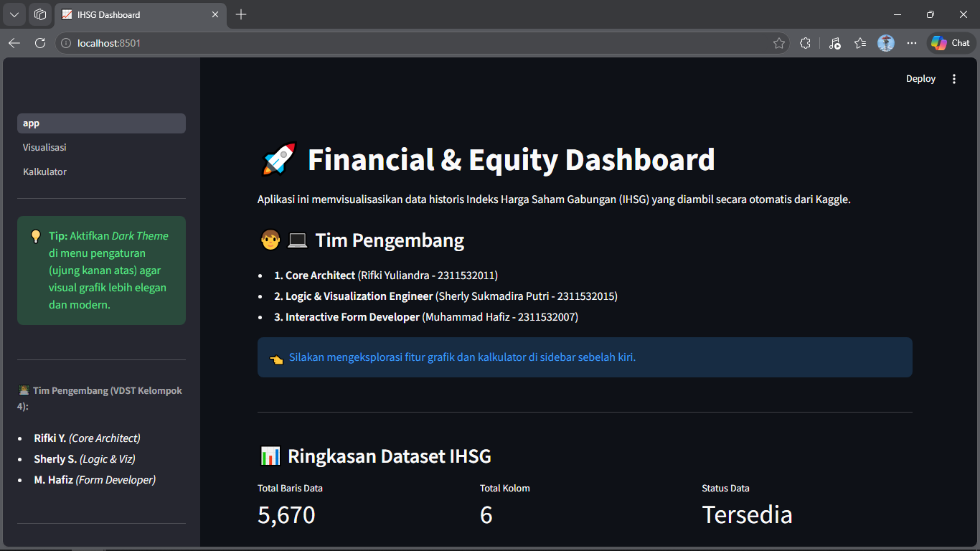
Task: Expand the tab search dropdown arrow
Action: pyautogui.click(x=14, y=14)
